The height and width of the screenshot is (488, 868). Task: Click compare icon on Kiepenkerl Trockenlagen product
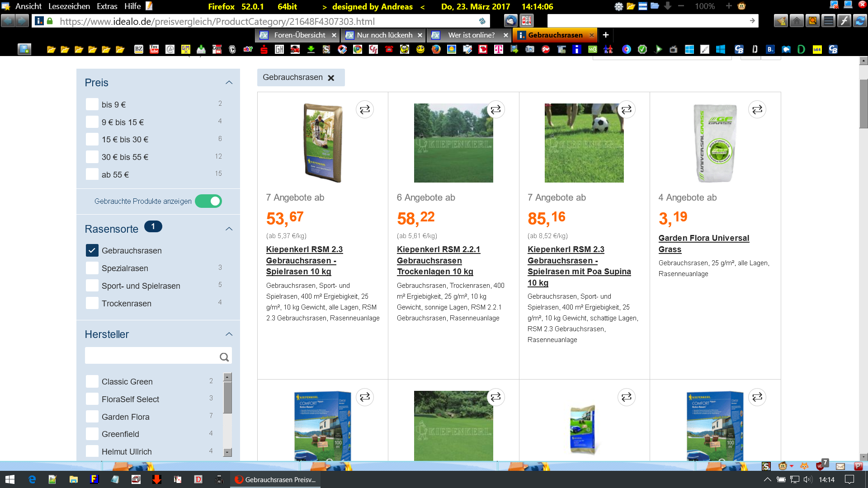point(495,110)
